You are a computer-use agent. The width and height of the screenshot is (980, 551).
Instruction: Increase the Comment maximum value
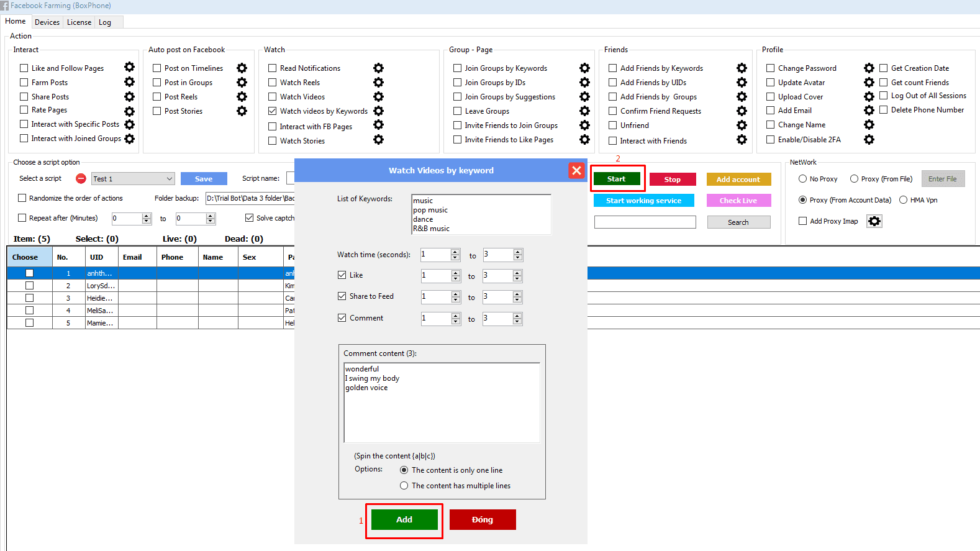pos(517,316)
